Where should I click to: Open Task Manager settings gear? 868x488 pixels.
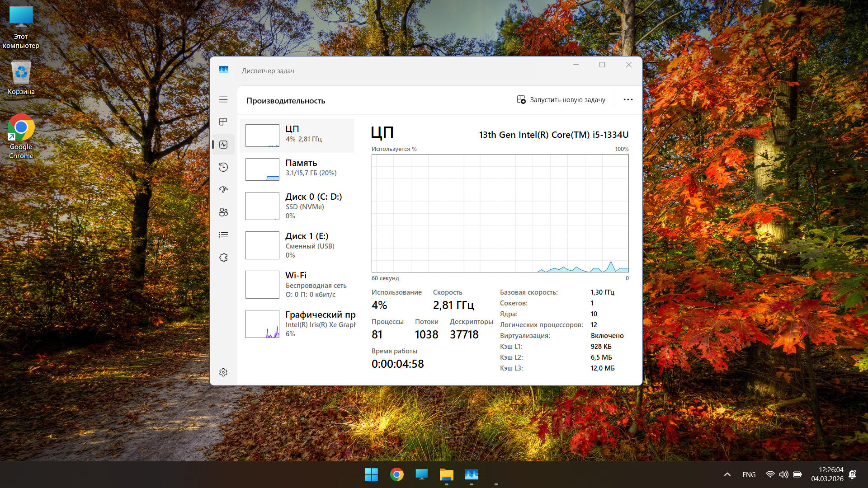[223, 372]
